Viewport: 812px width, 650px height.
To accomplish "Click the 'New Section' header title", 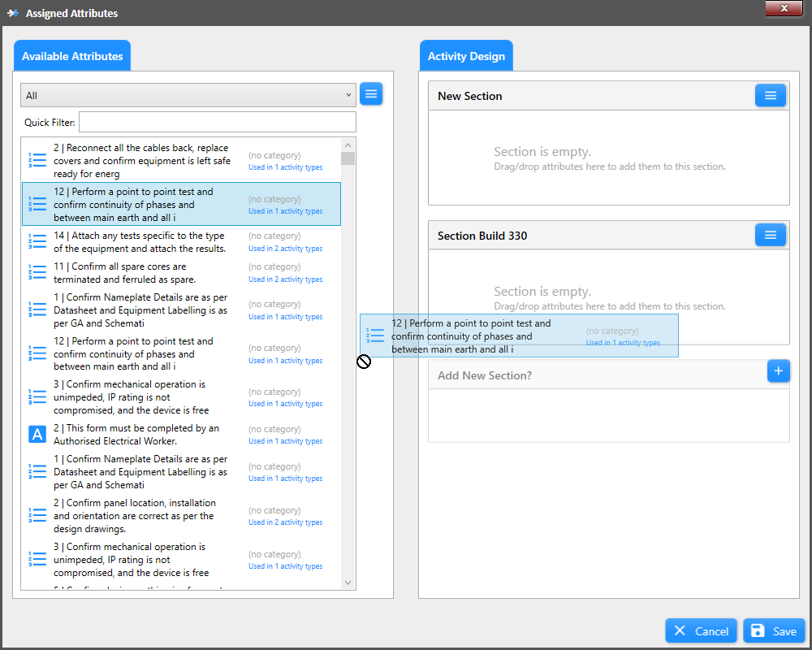I will point(469,96).
